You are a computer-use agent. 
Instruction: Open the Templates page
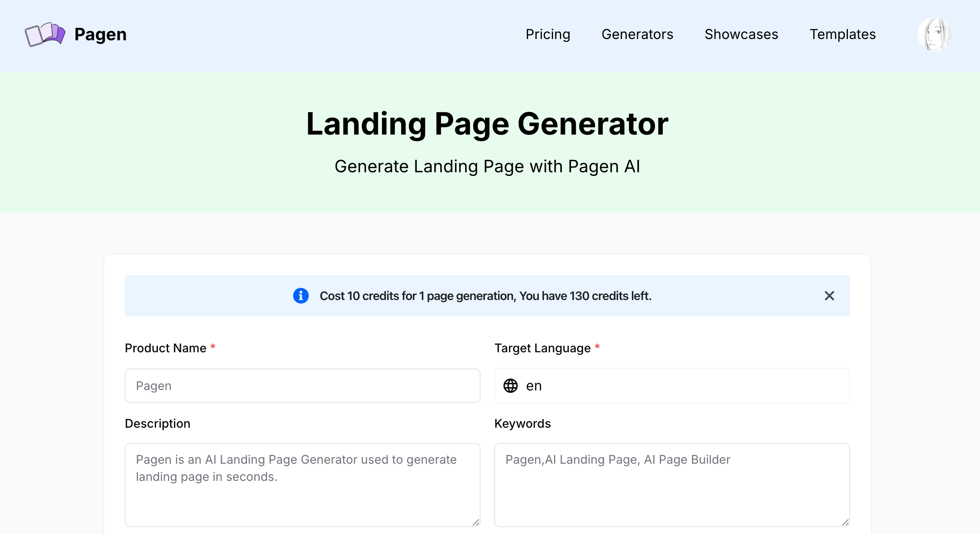pyautogui.click(x=842, y=34)
